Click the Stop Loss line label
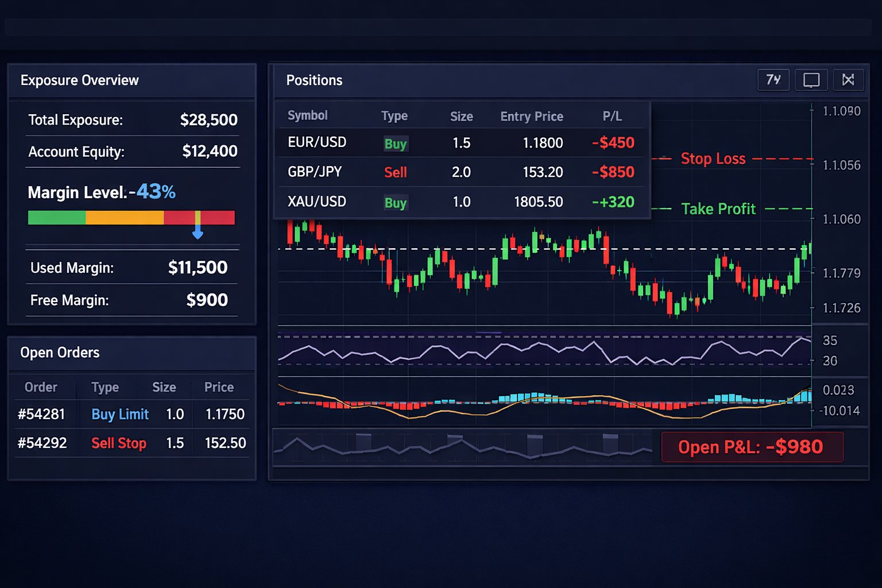 coord(713,158)
